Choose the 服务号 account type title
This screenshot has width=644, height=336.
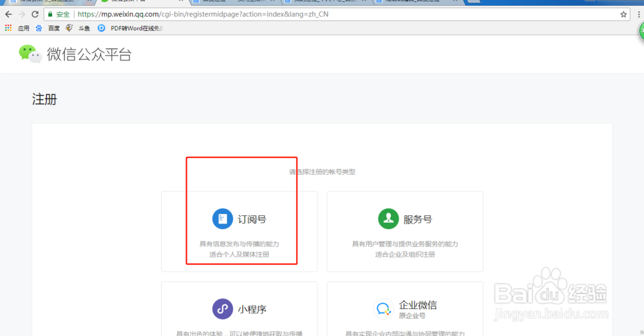[x=418, y=219]
